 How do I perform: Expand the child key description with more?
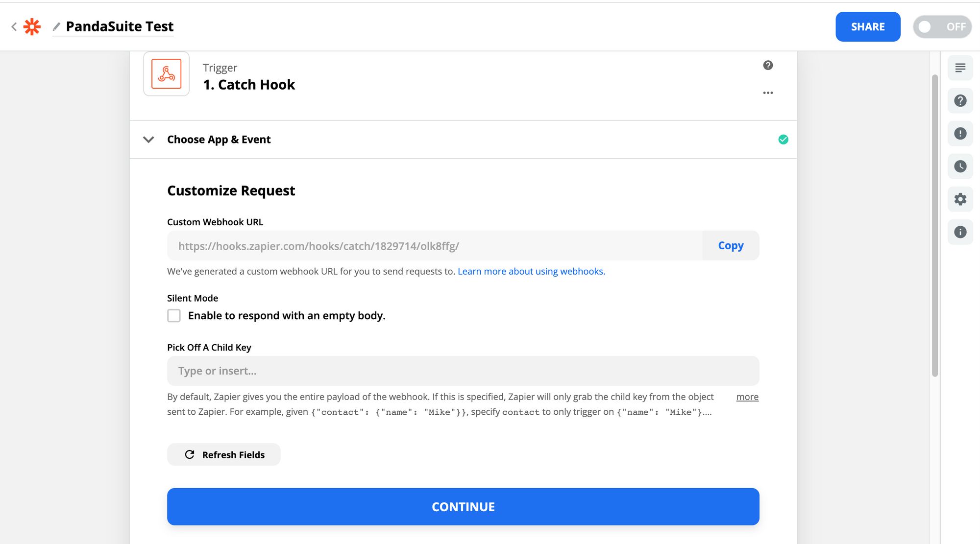coord(747,397)
